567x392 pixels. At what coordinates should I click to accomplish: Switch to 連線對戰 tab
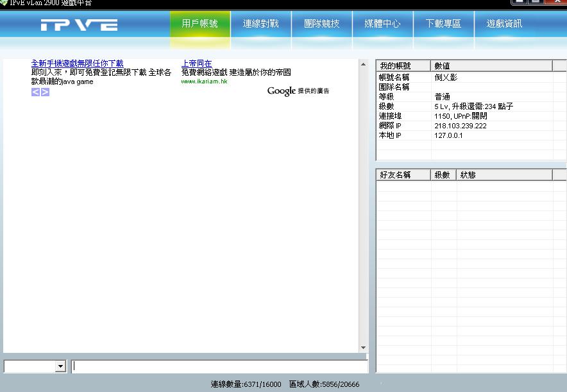click(260, 24)
